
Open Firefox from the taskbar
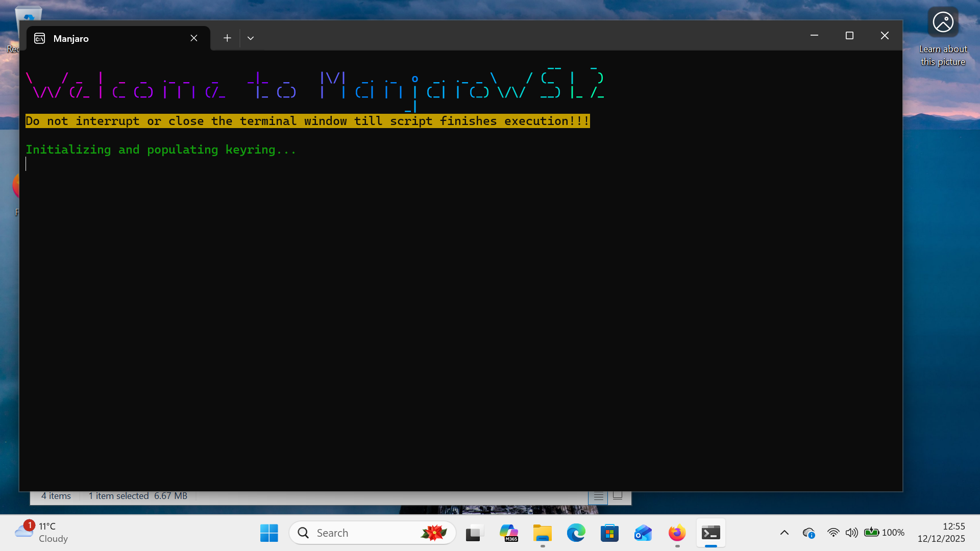point(676,533)
